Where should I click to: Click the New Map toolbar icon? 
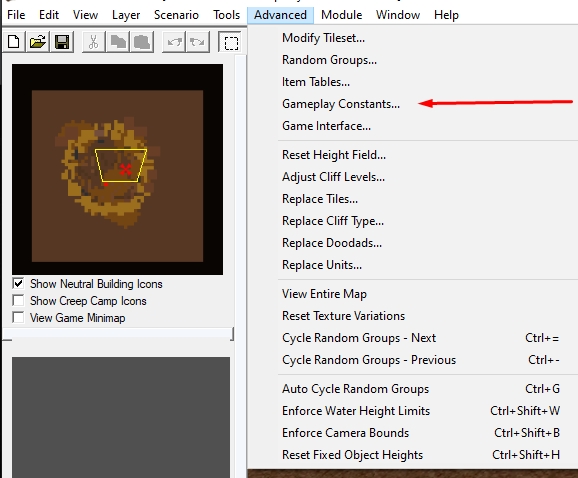(14, 42)
